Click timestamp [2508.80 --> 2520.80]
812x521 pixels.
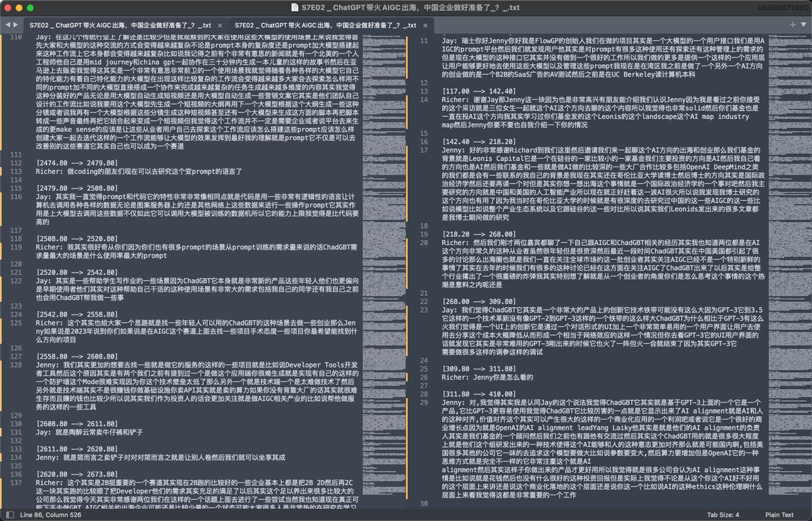[76, 239]
